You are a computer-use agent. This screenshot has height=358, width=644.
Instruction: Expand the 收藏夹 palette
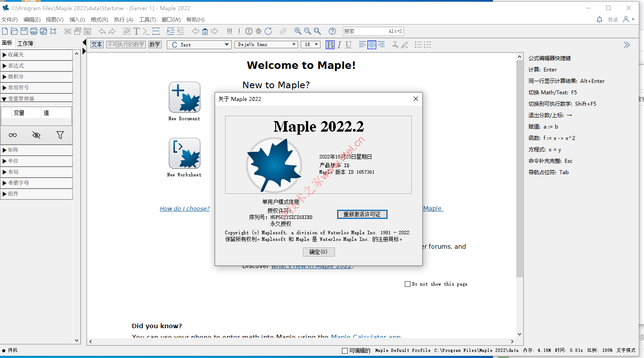pyautogui.click(x=36, y=55)
